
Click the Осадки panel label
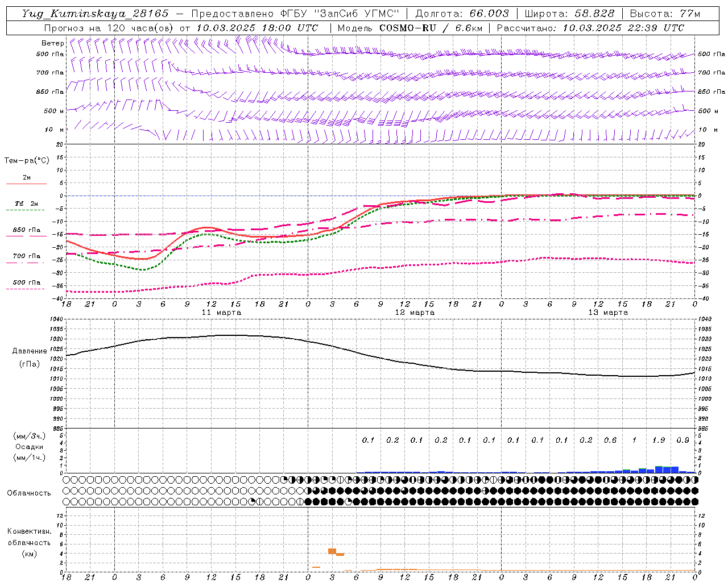(x=29, y=447)
